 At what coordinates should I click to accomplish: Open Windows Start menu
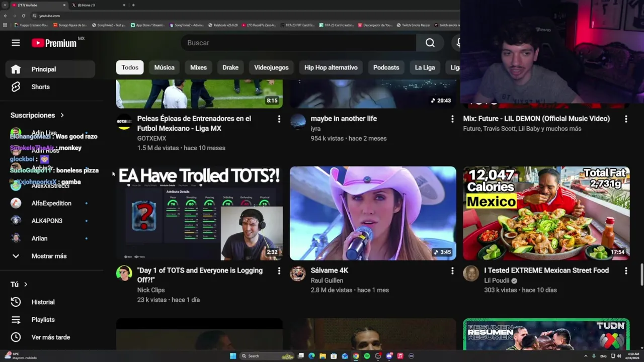(233, 356)
